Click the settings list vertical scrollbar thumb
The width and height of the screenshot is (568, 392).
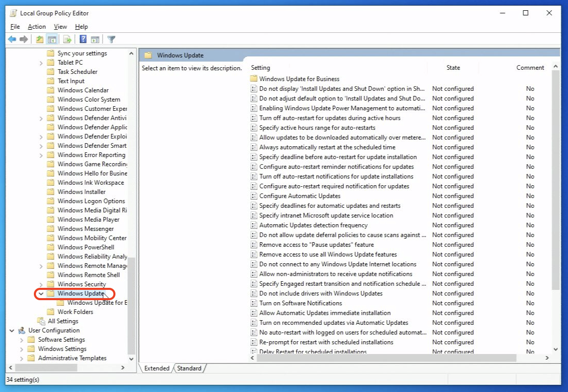[x=555, y=180]
